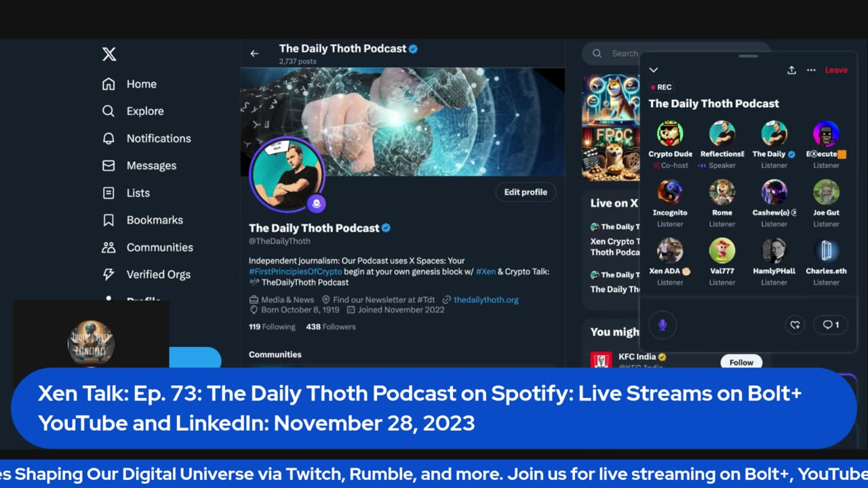Click the Lists icon
868x488 pixels.
pyautogui.click(x=108, y=193)
